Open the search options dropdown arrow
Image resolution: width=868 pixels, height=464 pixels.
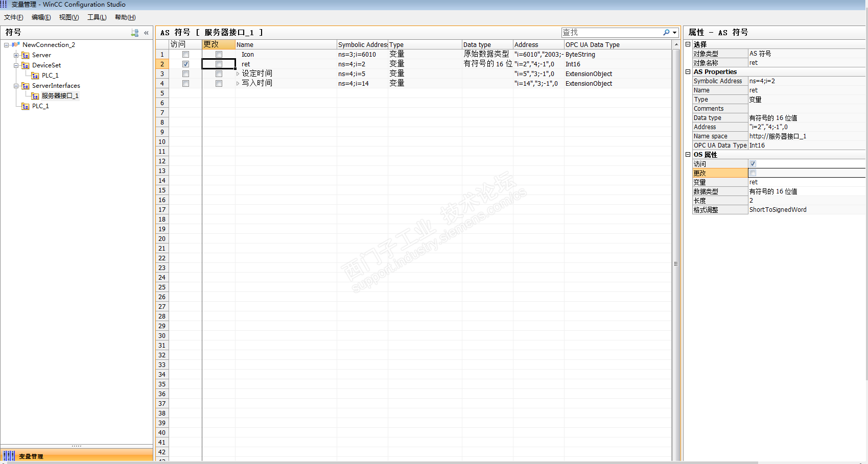(x=674, y=33)
